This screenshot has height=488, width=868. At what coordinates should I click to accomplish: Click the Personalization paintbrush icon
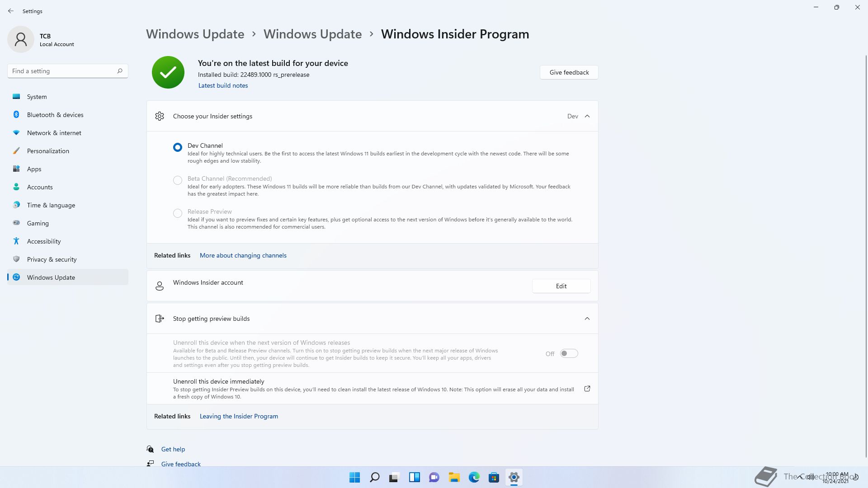click(16, 150)
